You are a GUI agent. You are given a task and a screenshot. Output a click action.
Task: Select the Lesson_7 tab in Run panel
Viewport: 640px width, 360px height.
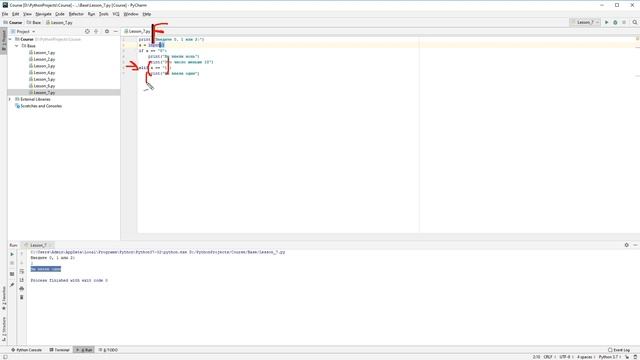[x=38, y=245]
